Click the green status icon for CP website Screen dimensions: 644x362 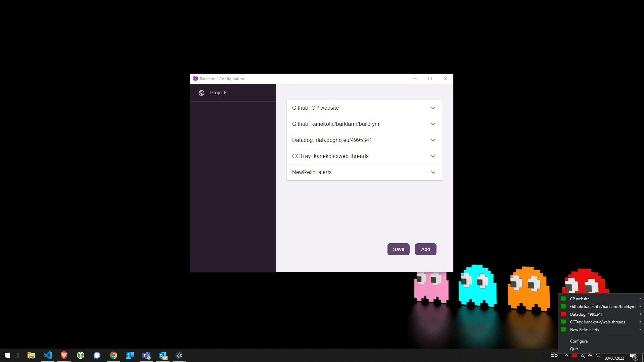(x=563, y=299)
